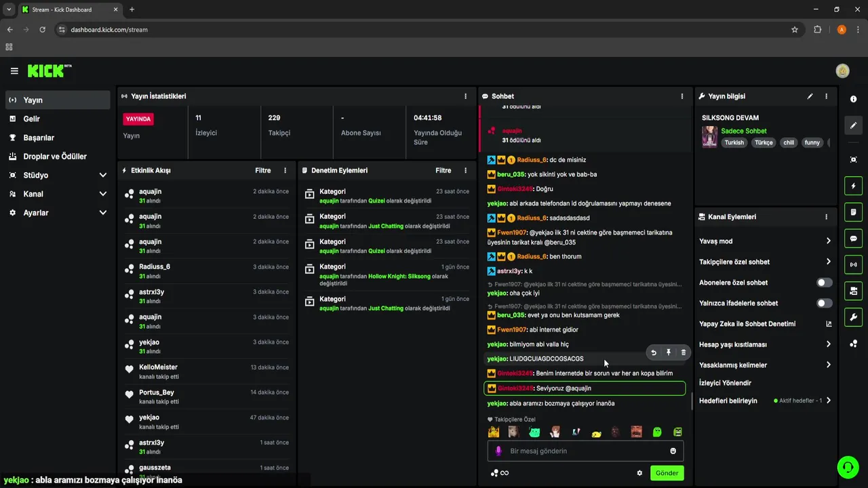Image resolution: width=868 pixels, height=488 pixels.
Task: Click the focus frame icon in the right sidebar
Action: [853, 159]
